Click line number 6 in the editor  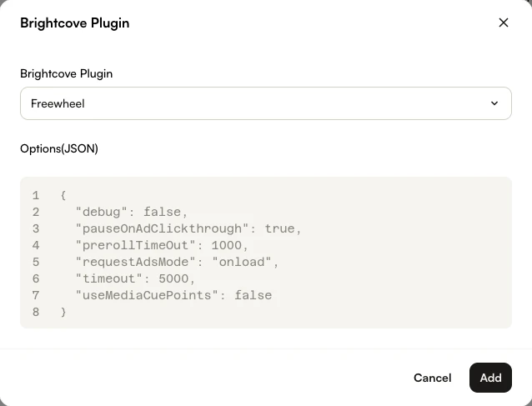[x=36, y=278]
